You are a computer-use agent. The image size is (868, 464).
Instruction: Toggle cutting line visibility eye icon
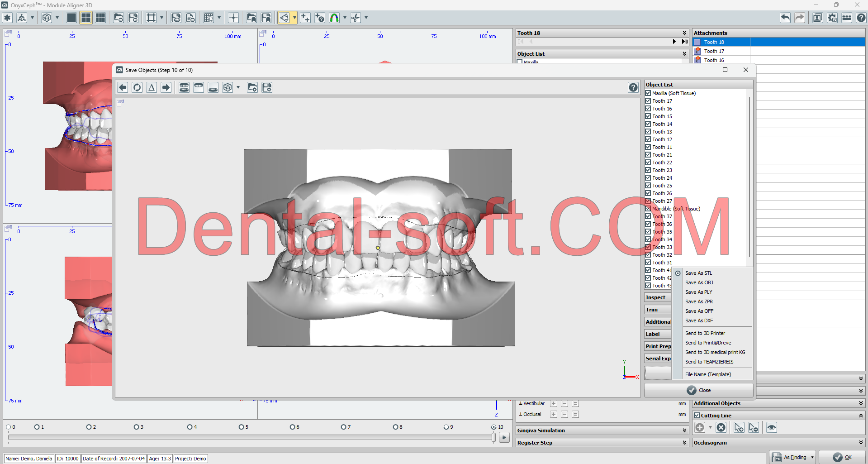pos(772,427)
